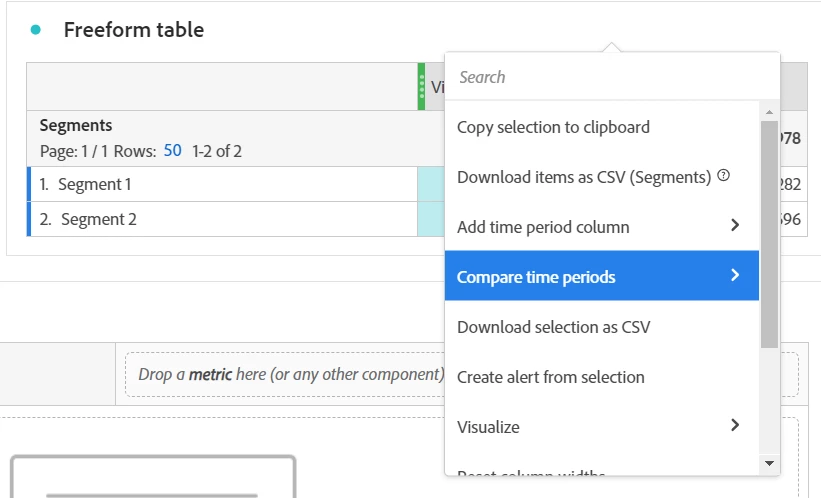
Task: Expand the Compare time periods submenu arrow
Action: click(x=735, y=276)
